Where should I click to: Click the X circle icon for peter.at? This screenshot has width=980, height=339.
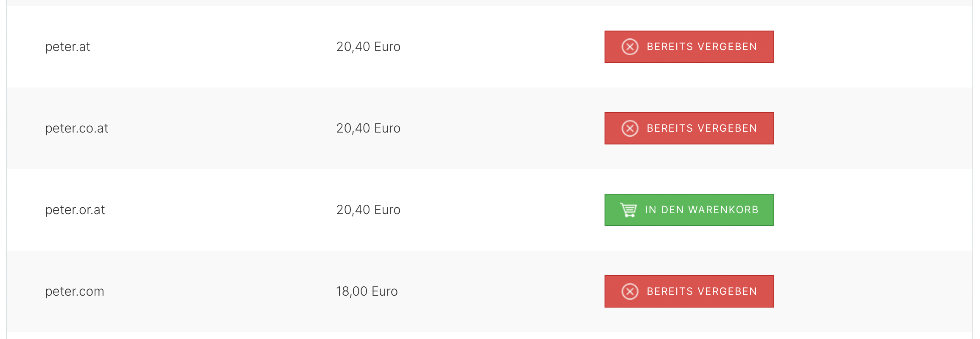[x=630, y=47]
